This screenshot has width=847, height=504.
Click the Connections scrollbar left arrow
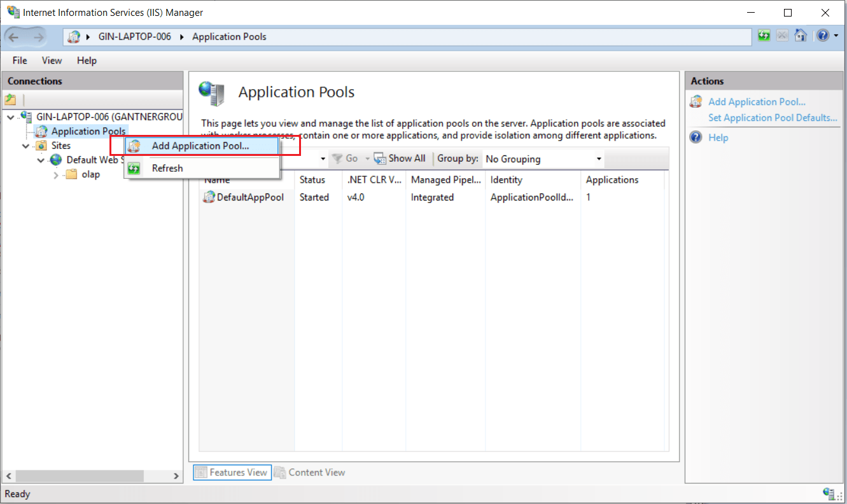[x=8, y=476]
